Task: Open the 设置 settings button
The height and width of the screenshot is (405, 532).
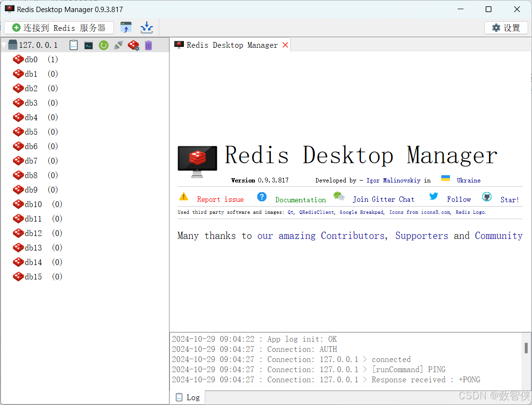Action: point(506,28)
